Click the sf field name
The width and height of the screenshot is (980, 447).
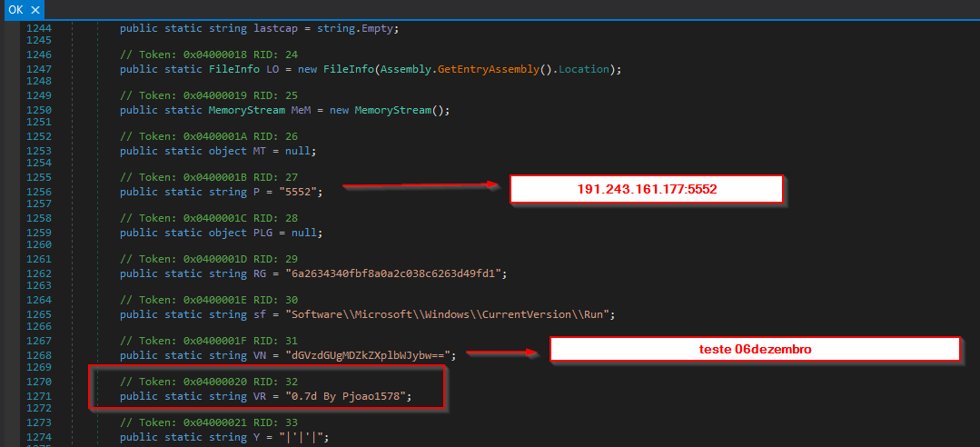(260, 315)
